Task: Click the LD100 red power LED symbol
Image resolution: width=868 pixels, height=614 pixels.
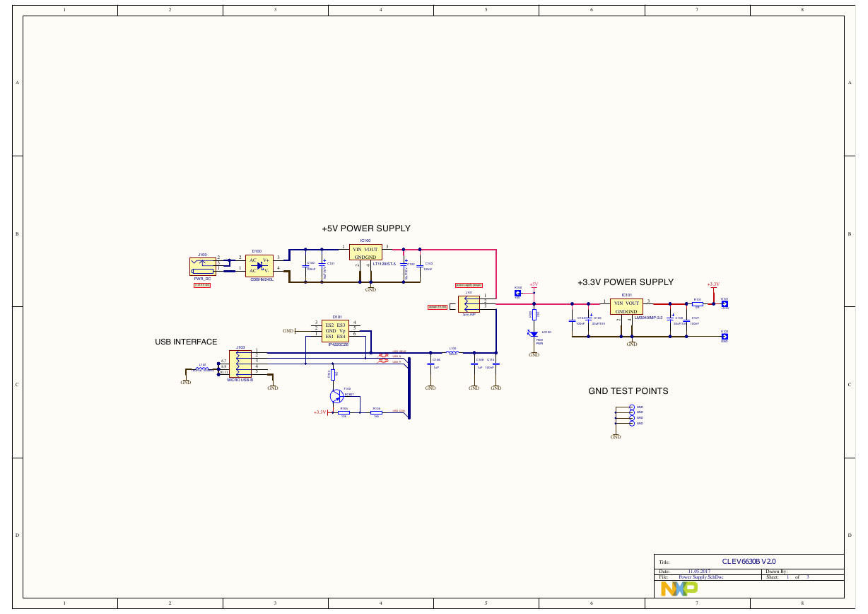Action: [533, 332]
